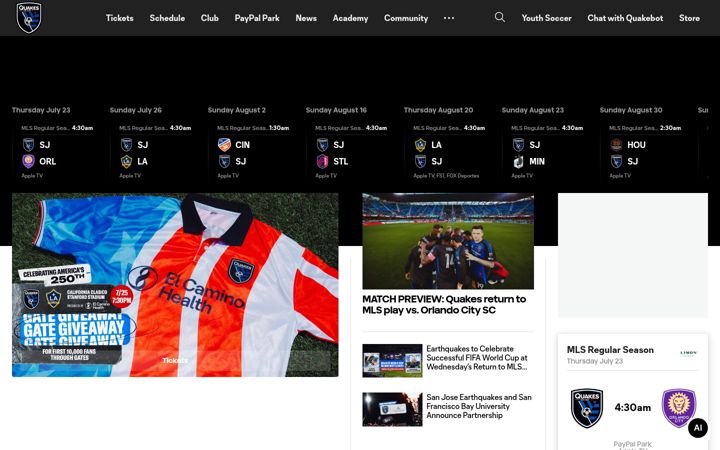Click the Minnesota crest beside MIN
720x450 pixels.
coord(518,161)
